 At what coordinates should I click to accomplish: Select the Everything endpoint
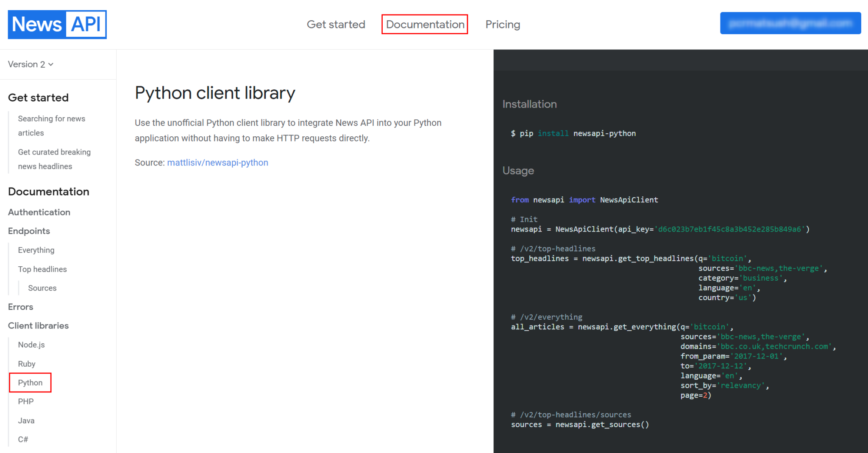[36, 250]
